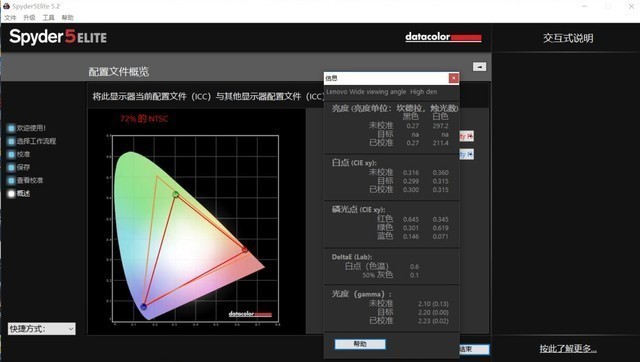Click the 2.23 (0.02) calibrated gamma value

[x=433, y=321]
